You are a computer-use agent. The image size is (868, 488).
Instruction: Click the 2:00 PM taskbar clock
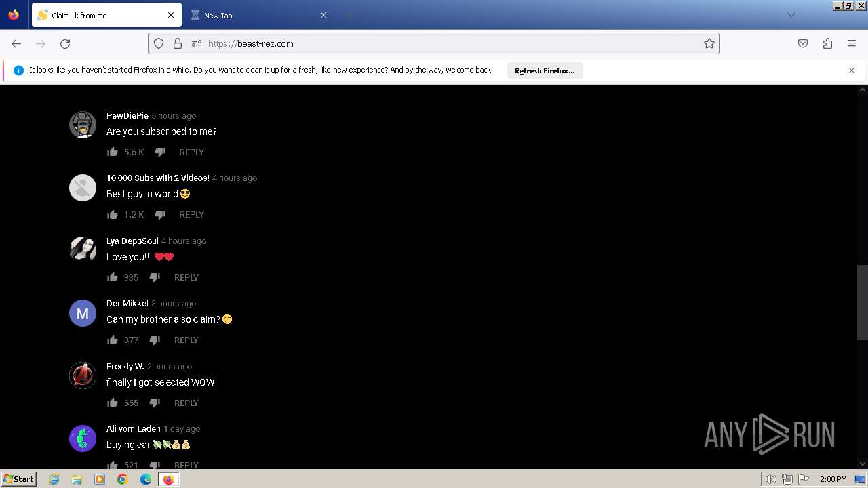(x=833, y=479)
